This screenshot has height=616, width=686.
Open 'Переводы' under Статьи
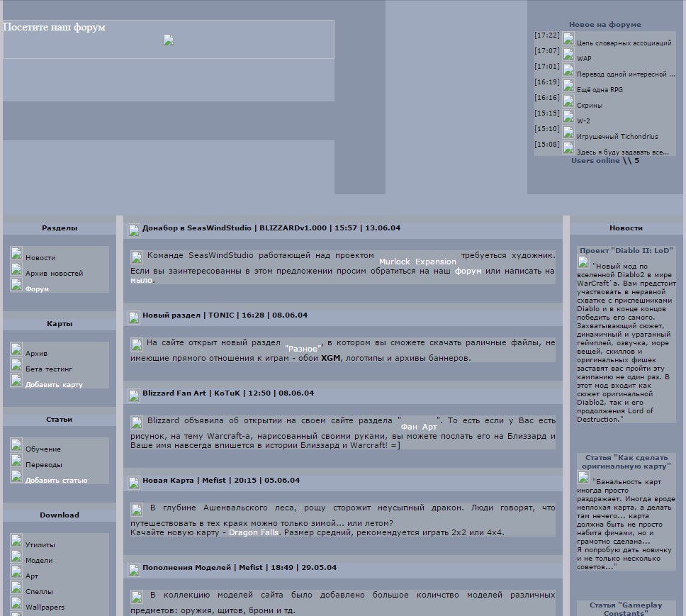point(44,465)
